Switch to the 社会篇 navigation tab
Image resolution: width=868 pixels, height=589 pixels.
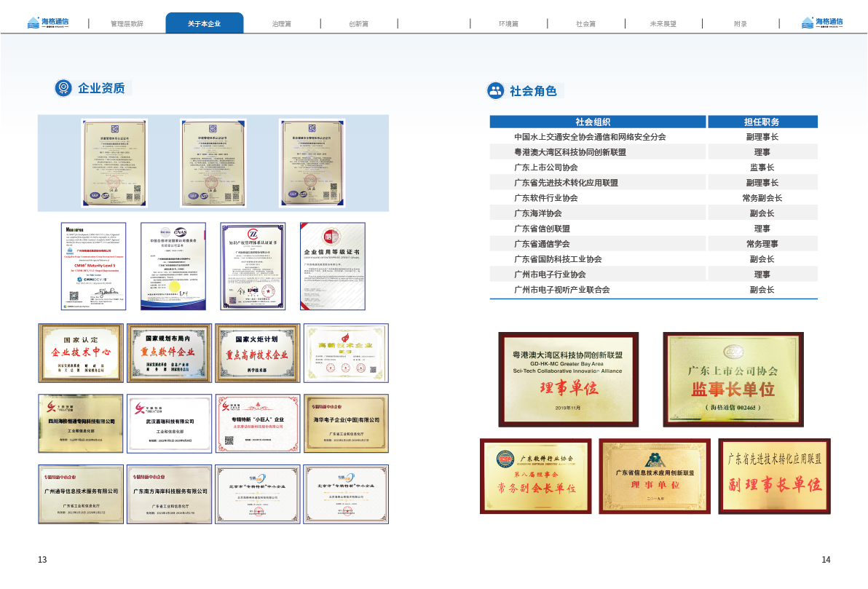585,24
